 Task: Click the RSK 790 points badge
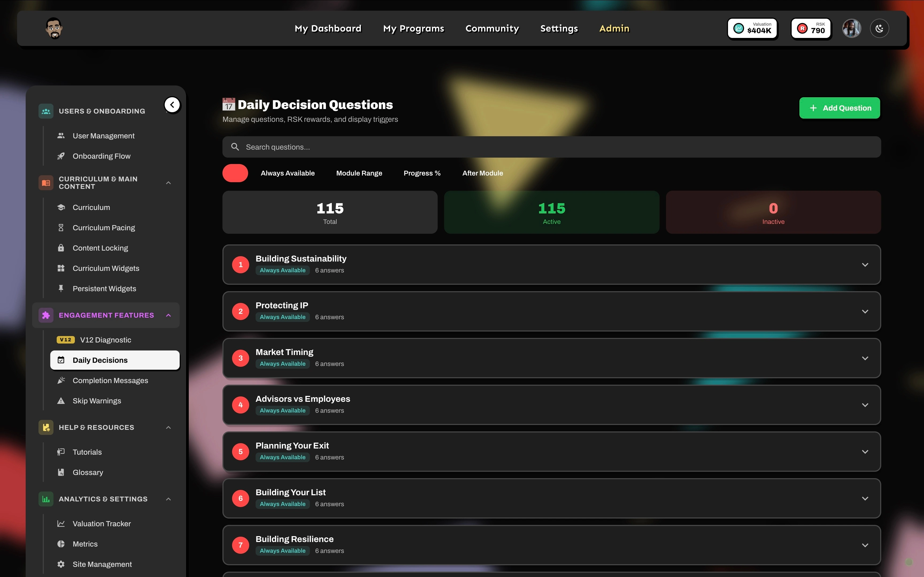coord(811,29)
